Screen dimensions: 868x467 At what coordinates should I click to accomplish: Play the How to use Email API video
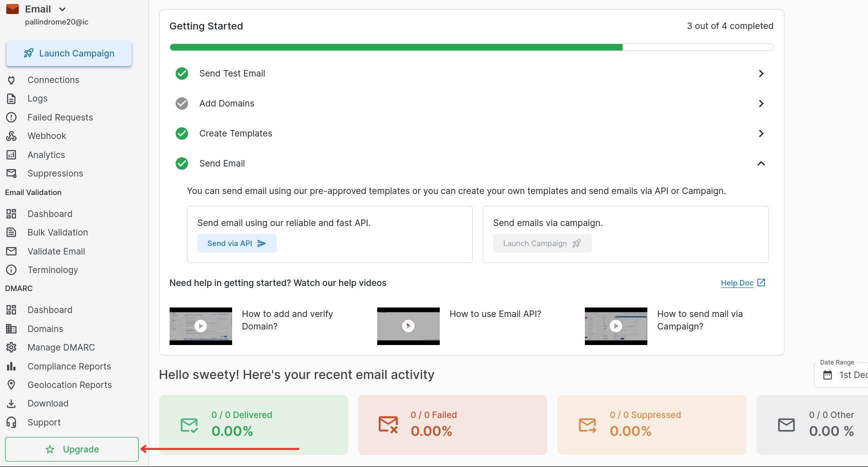[408, 326]
